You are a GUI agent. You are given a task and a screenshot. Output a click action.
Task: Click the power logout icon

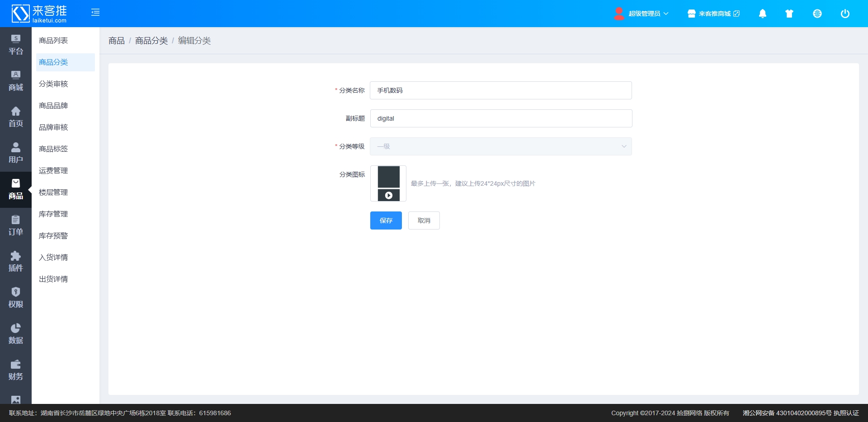[x=844, y=14]
